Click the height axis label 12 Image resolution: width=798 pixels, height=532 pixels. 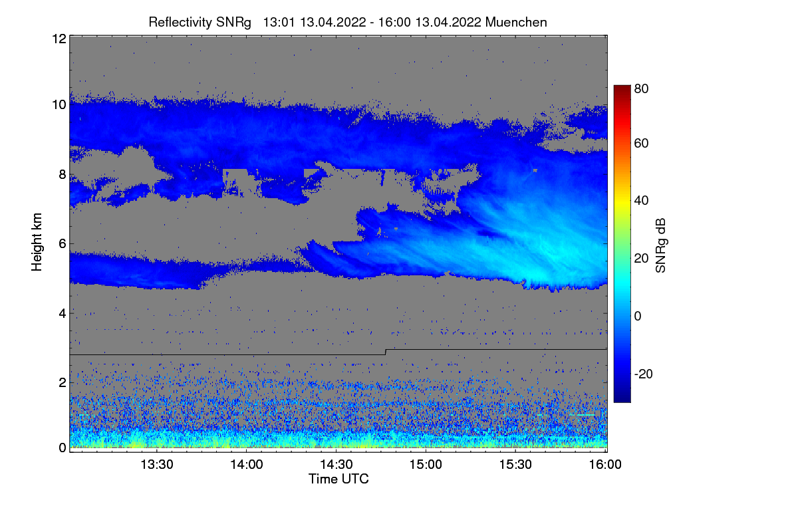[x=59, y=39]
